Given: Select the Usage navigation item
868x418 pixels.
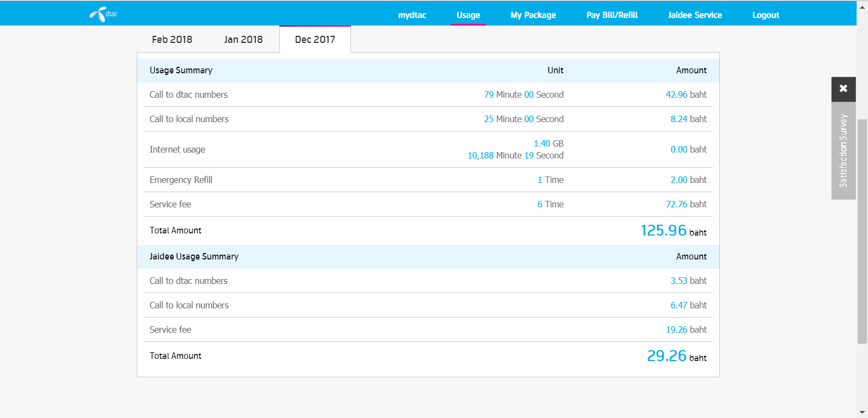Looking at the screenshot, I should tap(468, 15).
